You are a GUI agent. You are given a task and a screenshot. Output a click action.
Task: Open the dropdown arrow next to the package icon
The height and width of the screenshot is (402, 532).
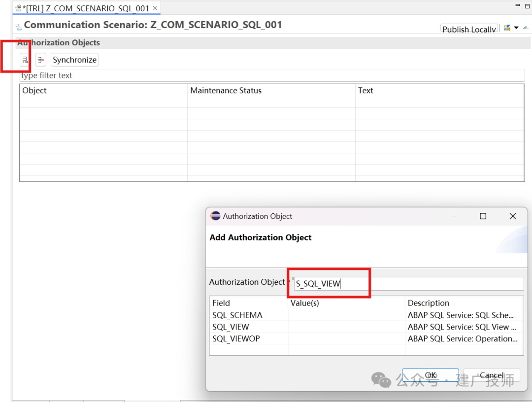click(516, 28)
